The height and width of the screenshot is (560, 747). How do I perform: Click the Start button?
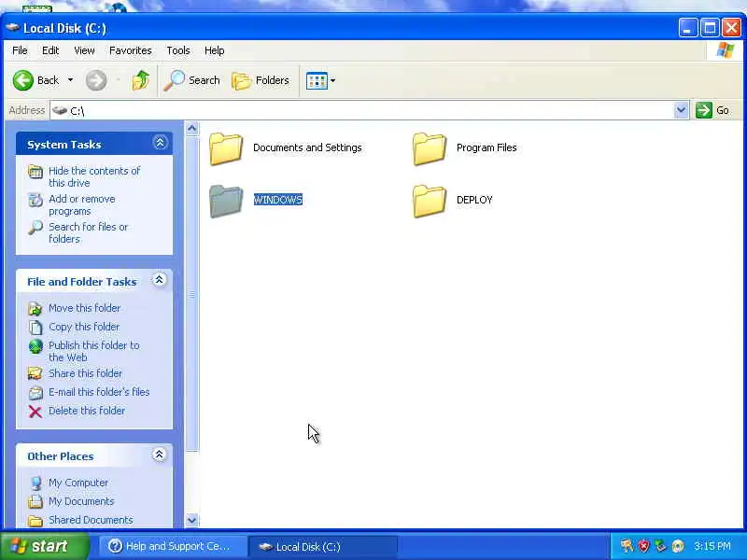44,546
